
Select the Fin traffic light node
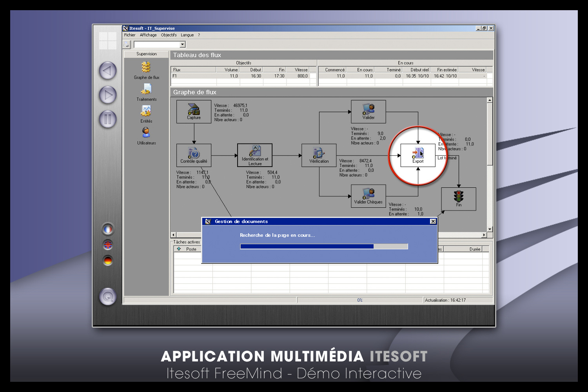tap(459, 199)
